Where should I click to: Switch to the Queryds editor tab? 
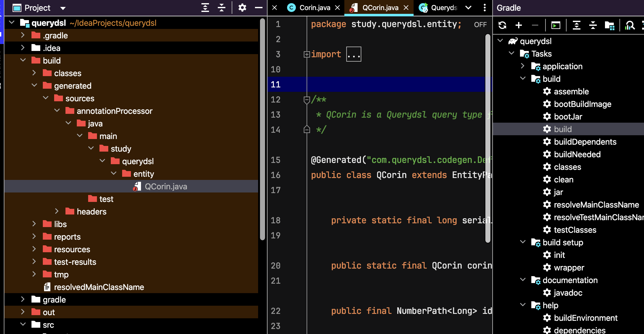pos(438,8)
